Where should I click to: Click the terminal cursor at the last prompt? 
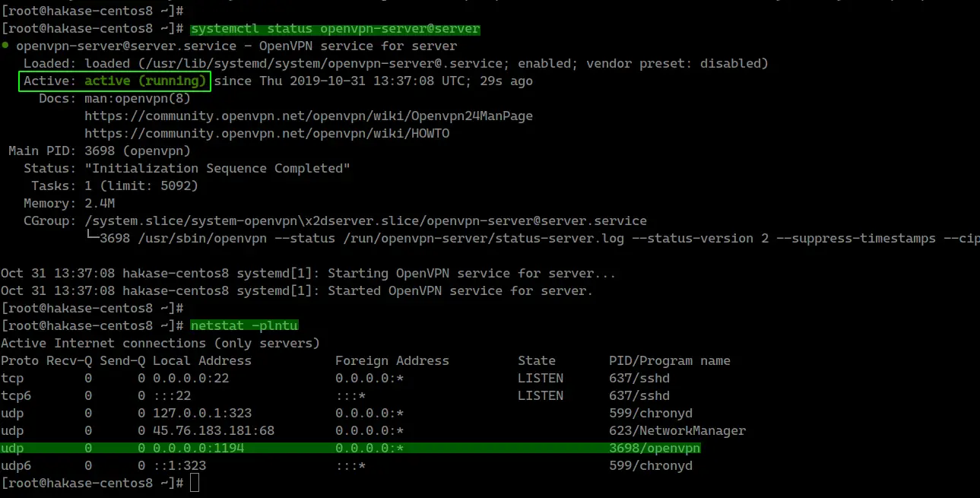click(x=195, y=483)
